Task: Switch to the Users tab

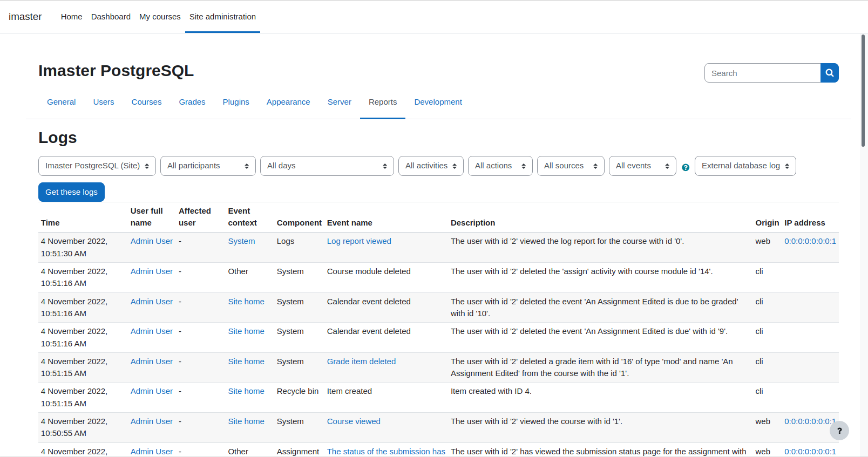Action: tap(104, 102)
